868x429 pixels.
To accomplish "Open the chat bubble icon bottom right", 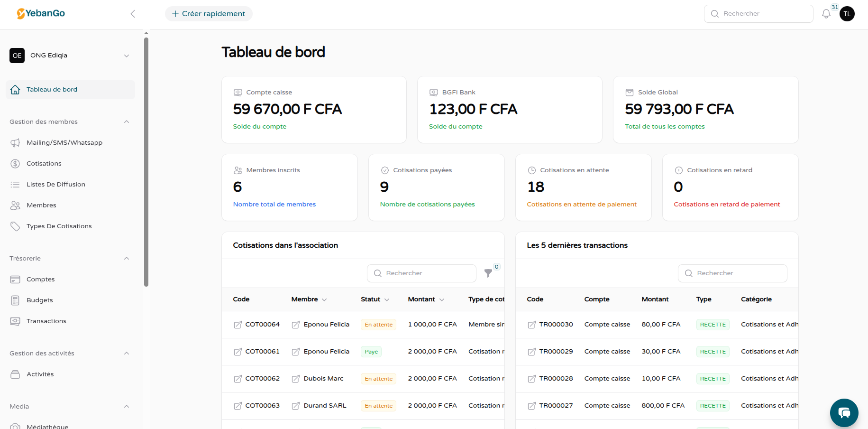I will click(x=844, y=413).
